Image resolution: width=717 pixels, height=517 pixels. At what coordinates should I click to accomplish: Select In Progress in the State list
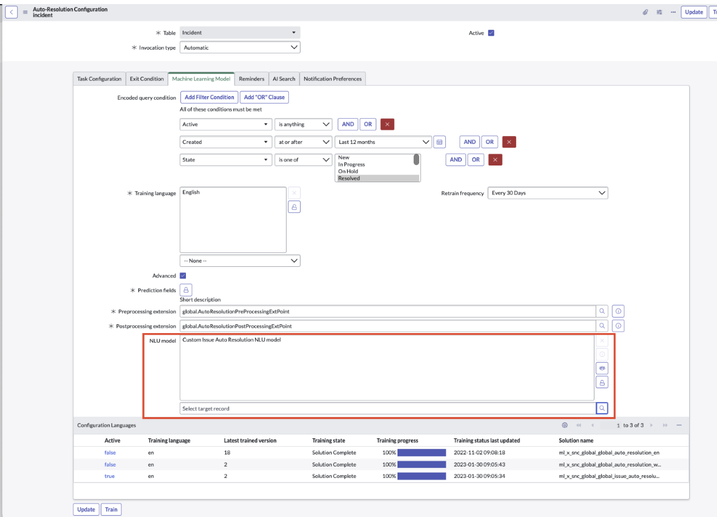351,165
